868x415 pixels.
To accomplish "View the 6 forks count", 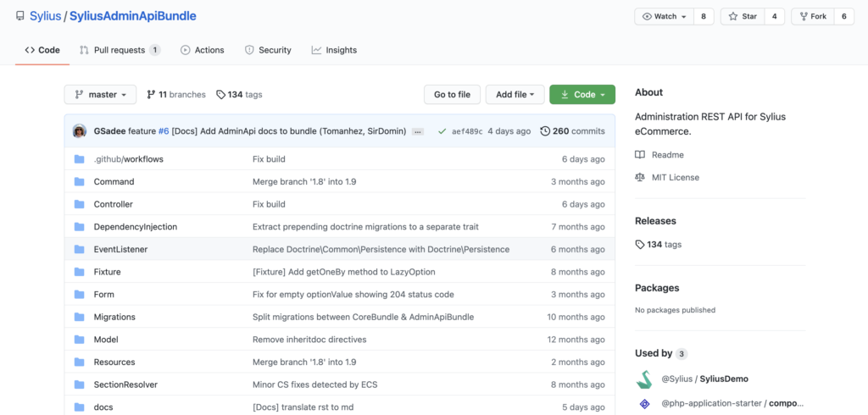I will click(x=844, y=17).
